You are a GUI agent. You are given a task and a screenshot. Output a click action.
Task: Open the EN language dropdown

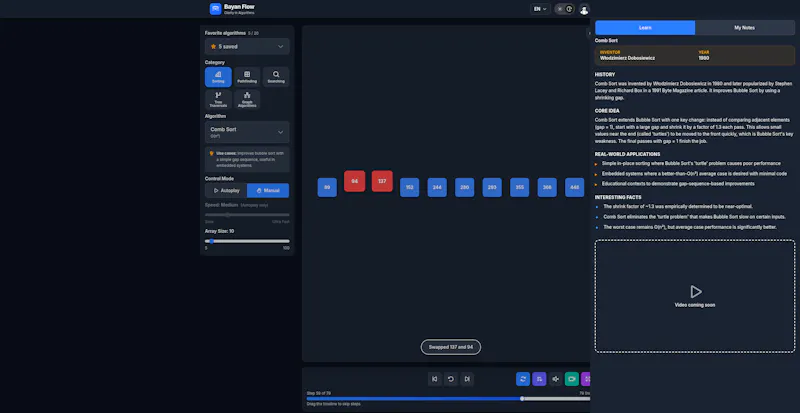click(x=540, y=9)
